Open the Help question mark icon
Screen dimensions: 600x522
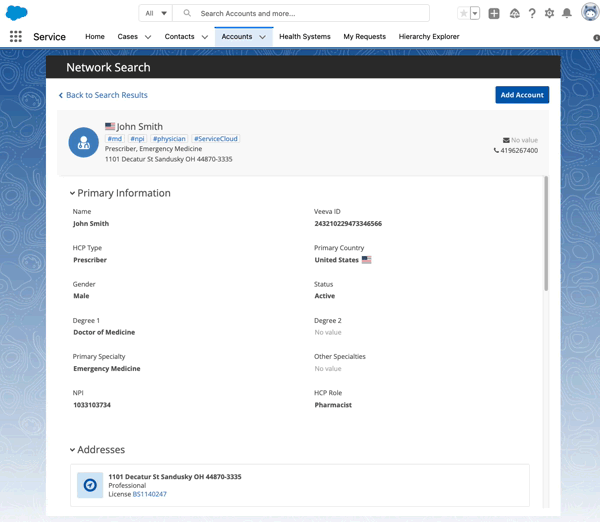tap(532, 14)
